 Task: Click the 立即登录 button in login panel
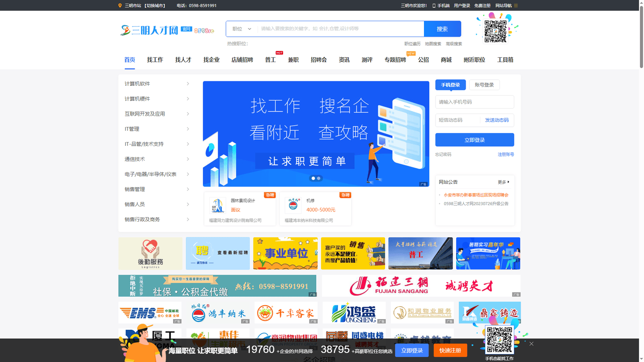[x=475, y=140]
